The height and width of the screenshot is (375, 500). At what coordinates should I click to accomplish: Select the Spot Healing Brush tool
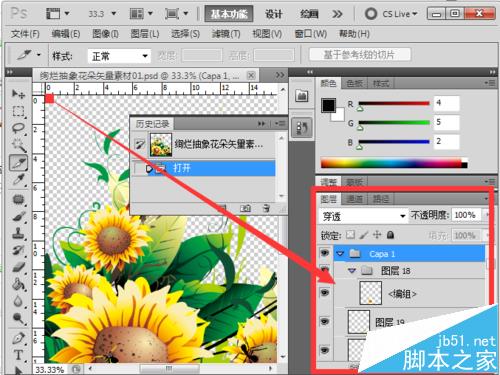[18, 200]
